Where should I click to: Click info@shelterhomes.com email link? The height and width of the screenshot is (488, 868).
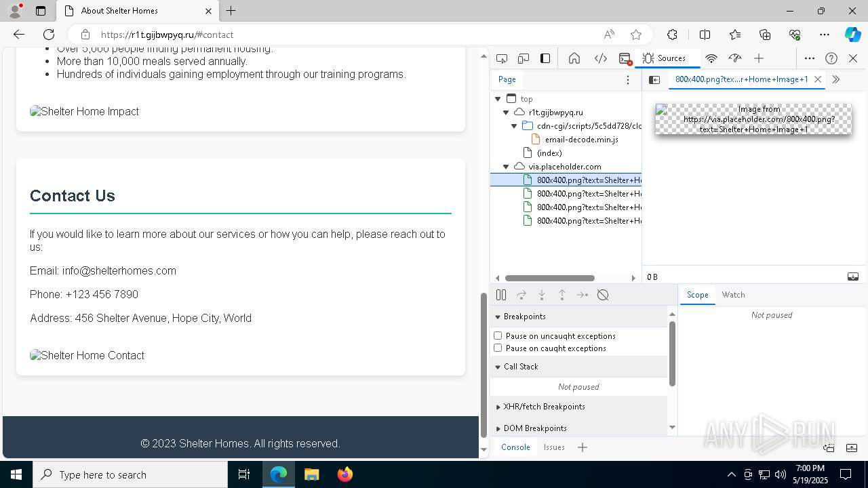point(119,270)
